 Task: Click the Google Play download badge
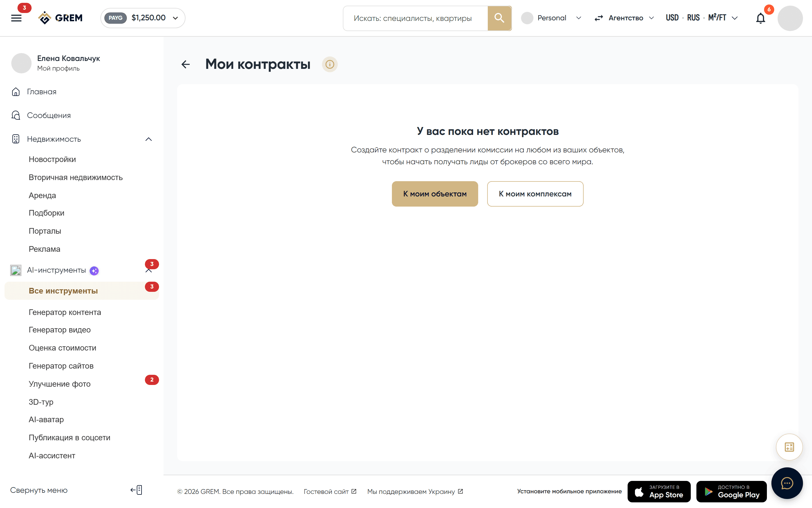click(731, 492)
